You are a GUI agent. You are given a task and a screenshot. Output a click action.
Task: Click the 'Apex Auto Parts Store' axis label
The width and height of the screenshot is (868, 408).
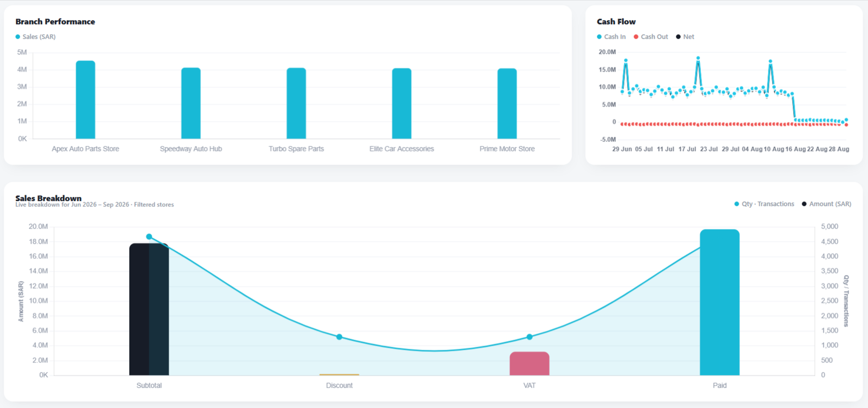pyautogui.click(x=86, y=149)
